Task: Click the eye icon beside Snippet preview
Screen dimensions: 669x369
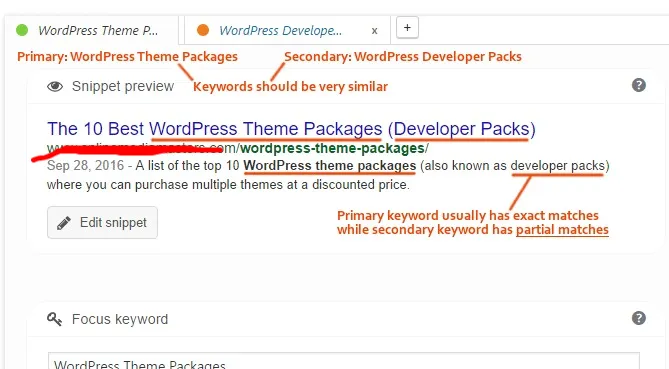Action: tap(55, 87)
